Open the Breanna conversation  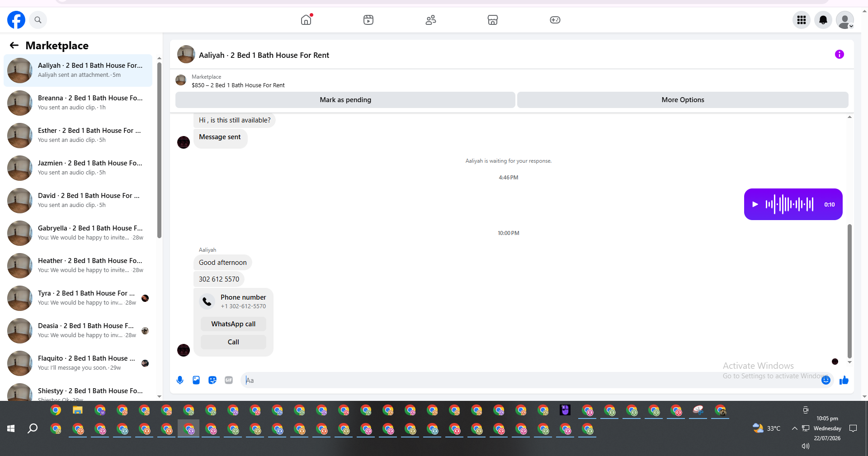tap(78, 103)
